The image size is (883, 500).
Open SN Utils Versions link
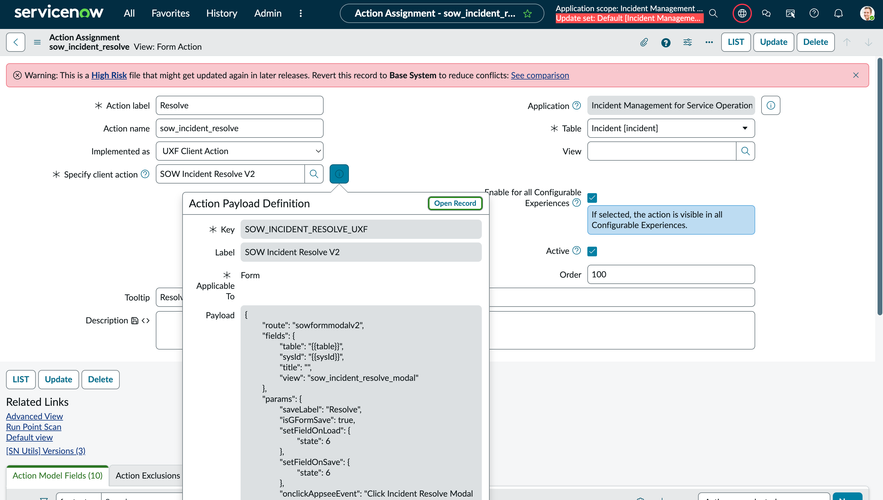46,451
